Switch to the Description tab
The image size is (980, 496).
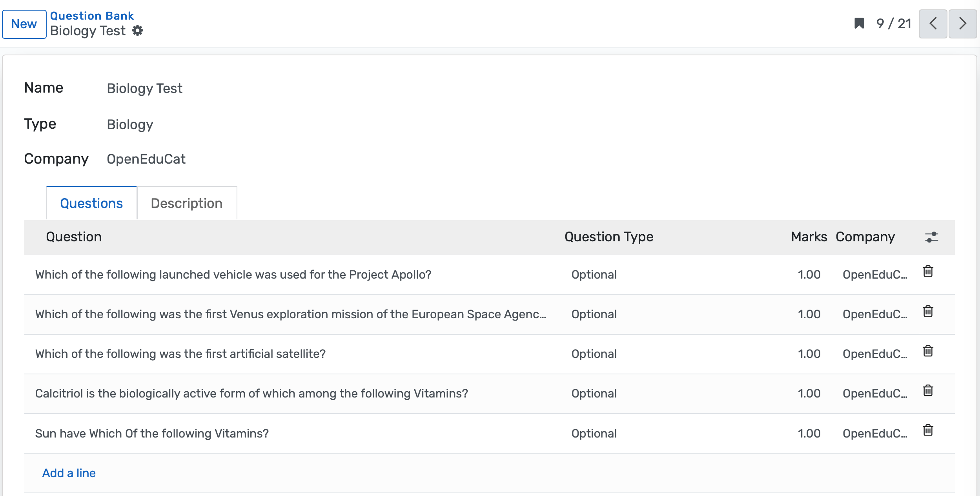[x=187, y=203]
